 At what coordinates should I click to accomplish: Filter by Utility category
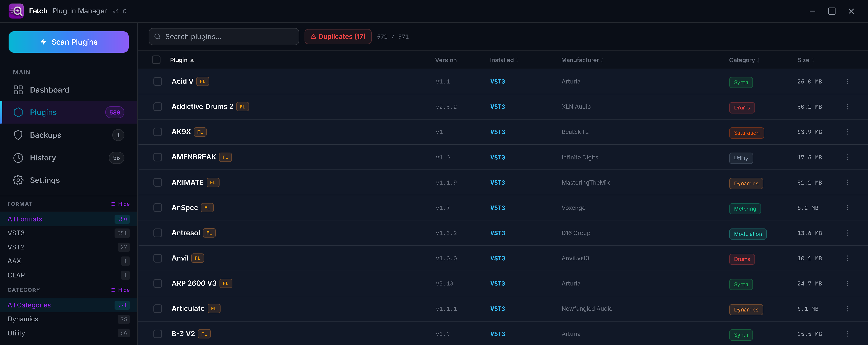point(69,333)
